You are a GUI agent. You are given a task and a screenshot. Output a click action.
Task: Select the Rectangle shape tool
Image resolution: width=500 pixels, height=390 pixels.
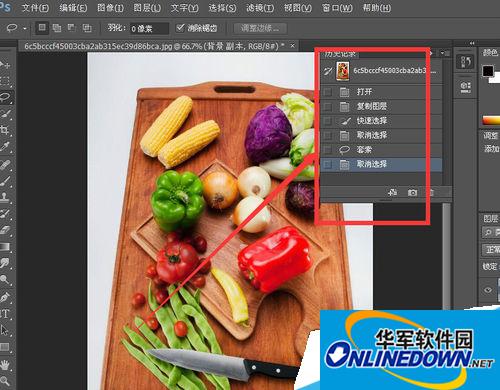5,347
